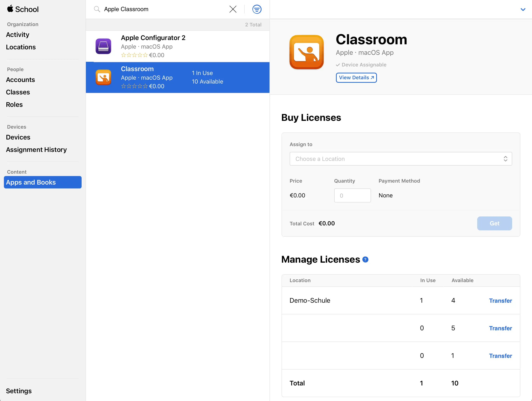Click the Quantity input field

(x=352, y=195)
